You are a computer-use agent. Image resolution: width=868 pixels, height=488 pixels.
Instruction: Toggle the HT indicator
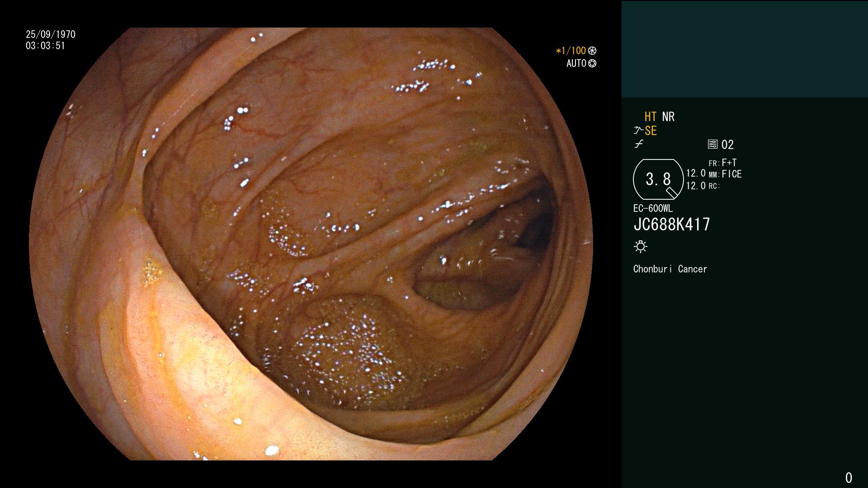pos(651,117)
